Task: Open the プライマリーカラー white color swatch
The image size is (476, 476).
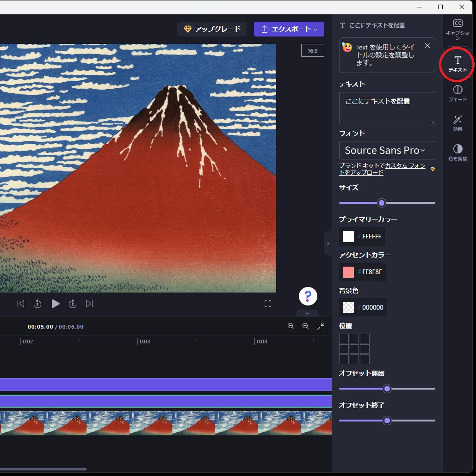Action: coord(348,237)
